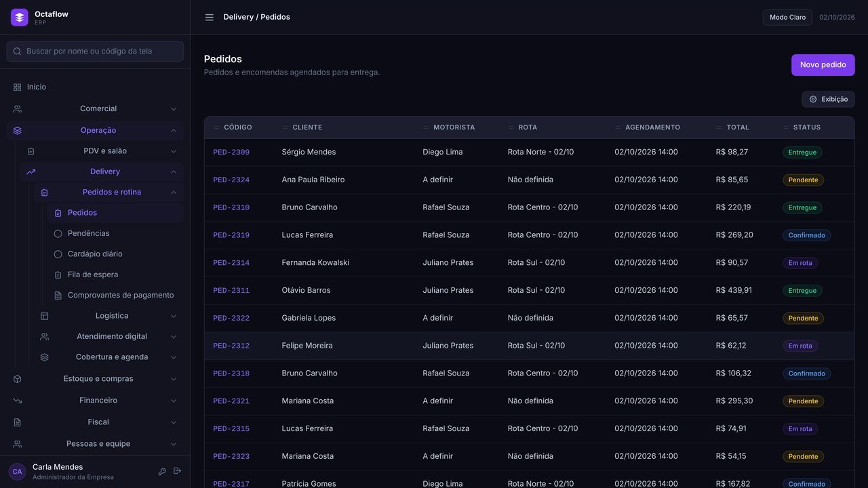The height and width of the screenshot is (488, 868).
Task: Click the Motorista column header
Action: pyautogui.click(x=454, y=127)
